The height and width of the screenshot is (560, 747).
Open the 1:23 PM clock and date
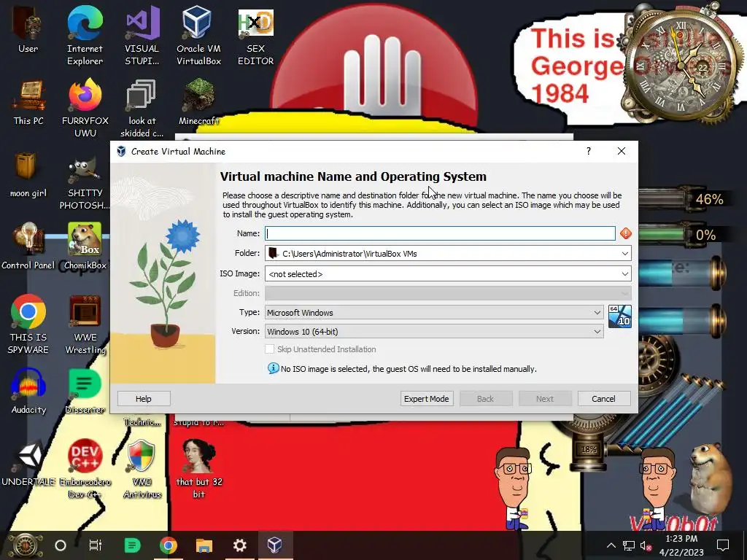(x=681, y=545)
